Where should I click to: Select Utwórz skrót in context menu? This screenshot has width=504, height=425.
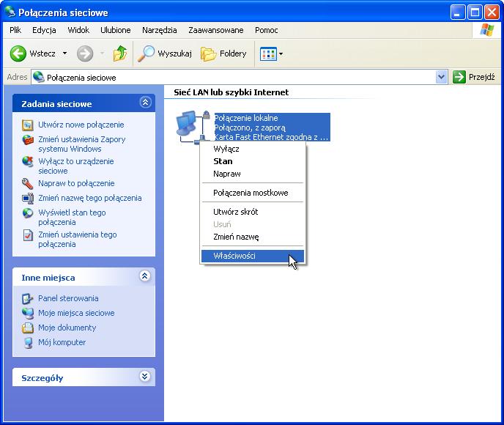[253, 212]
